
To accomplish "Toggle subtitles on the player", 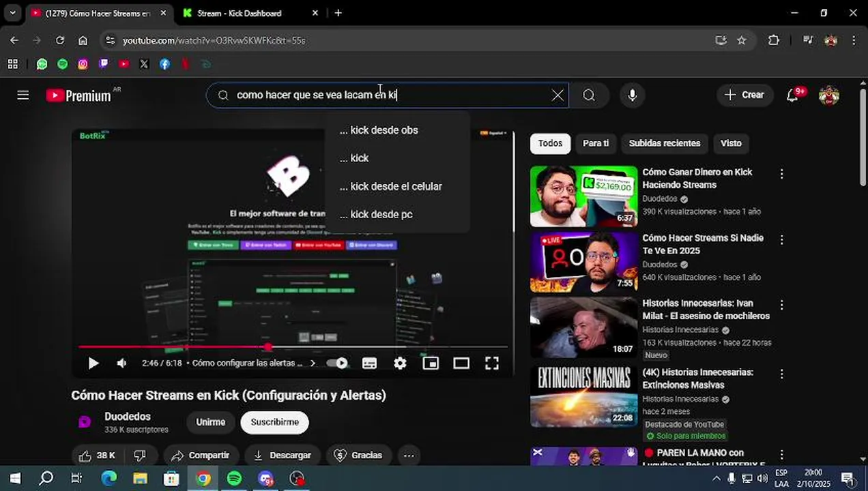I will pos(369,363).
